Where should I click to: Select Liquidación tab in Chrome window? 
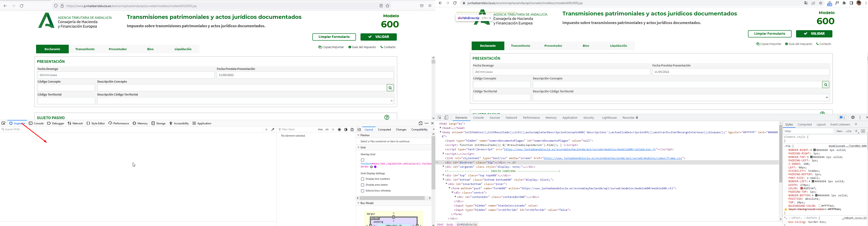(x=619, y=46)
